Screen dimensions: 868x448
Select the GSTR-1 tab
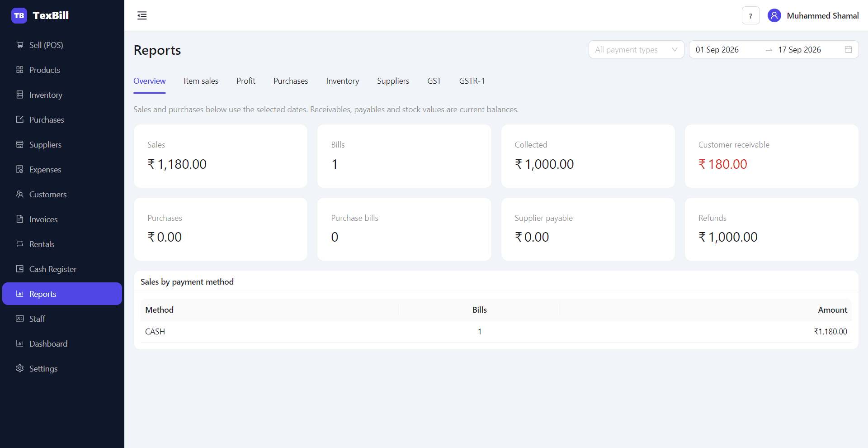(x=472, y=81)
